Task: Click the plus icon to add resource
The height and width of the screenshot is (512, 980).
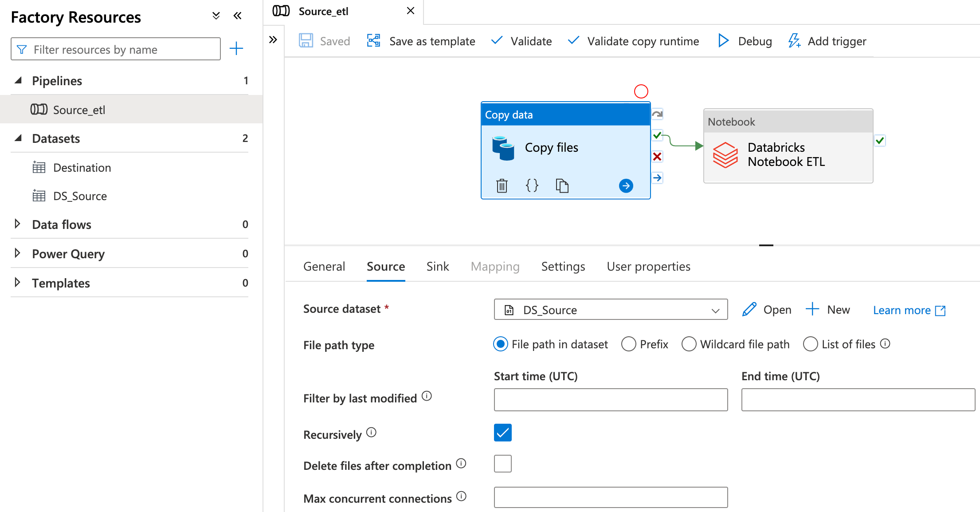Action: click(236, 48)
